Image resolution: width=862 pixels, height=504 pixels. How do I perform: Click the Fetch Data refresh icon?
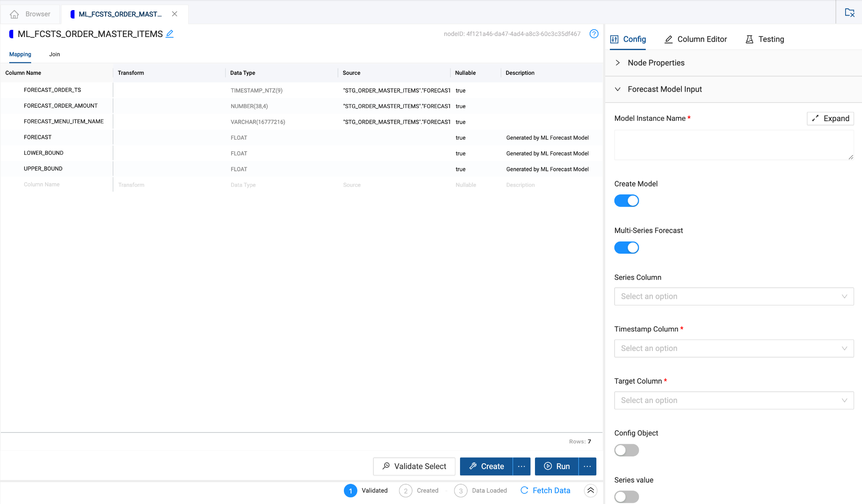(524, 490)
